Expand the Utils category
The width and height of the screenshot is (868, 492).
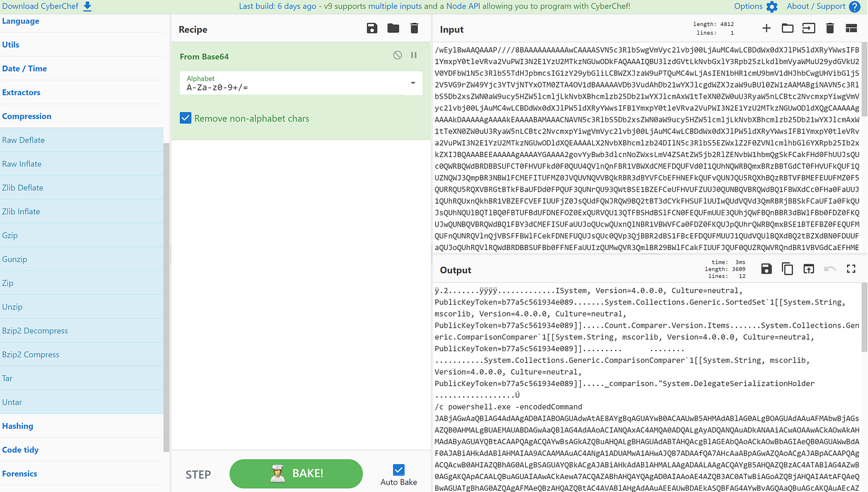11,45
